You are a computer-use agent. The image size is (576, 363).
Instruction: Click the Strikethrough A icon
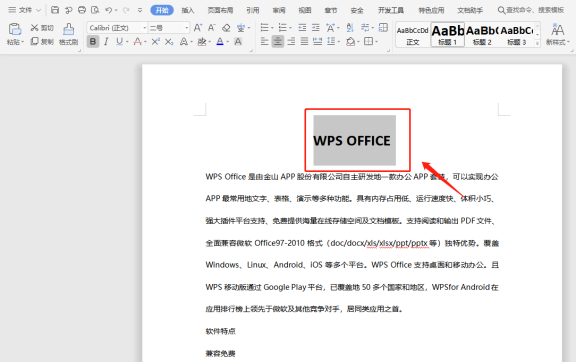pyautogui.click(x=138, y=42)
